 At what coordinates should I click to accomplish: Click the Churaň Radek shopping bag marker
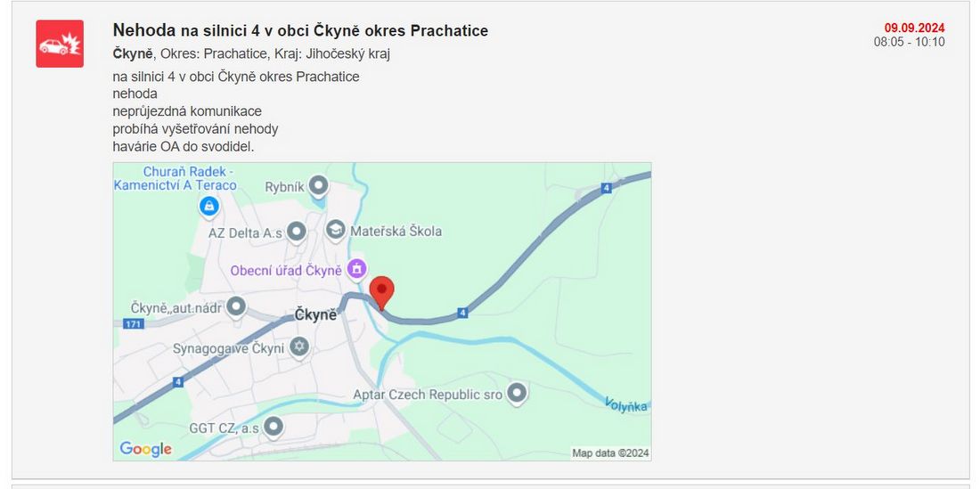[208, 206]
